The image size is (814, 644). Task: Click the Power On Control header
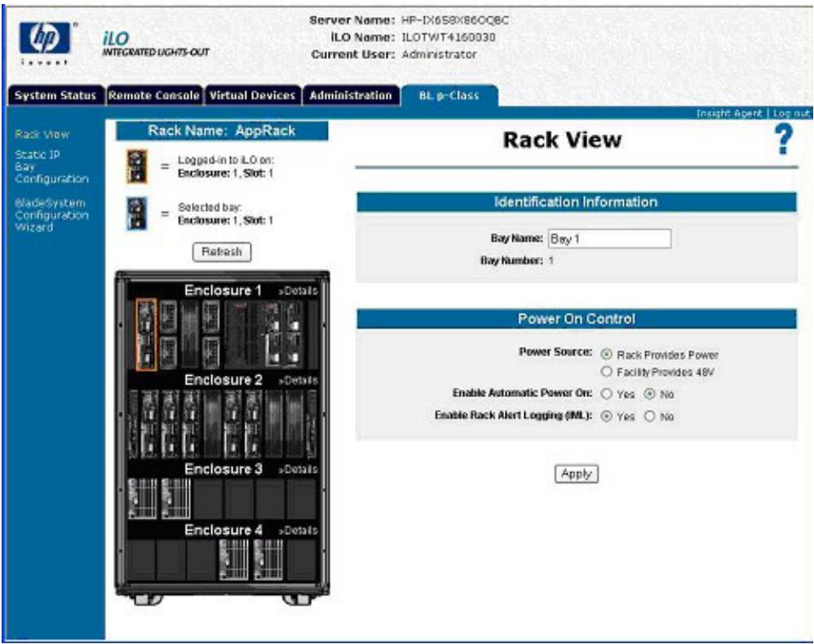(x=576, y=319)
